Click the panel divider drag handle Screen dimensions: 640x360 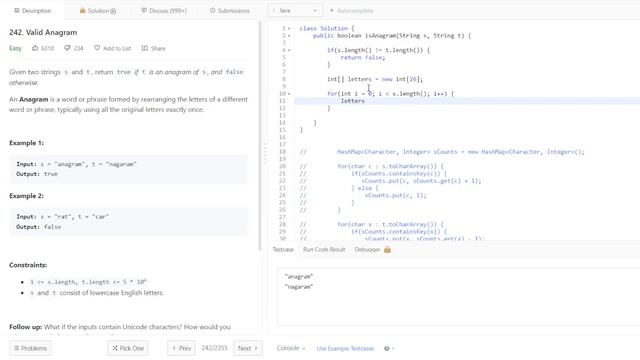point(264,153)
